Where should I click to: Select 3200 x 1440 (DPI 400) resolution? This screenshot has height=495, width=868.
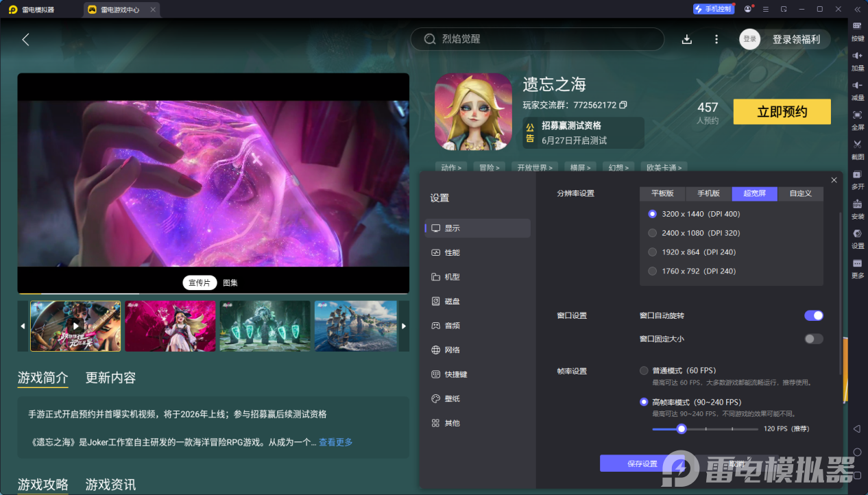coord(652,214)
